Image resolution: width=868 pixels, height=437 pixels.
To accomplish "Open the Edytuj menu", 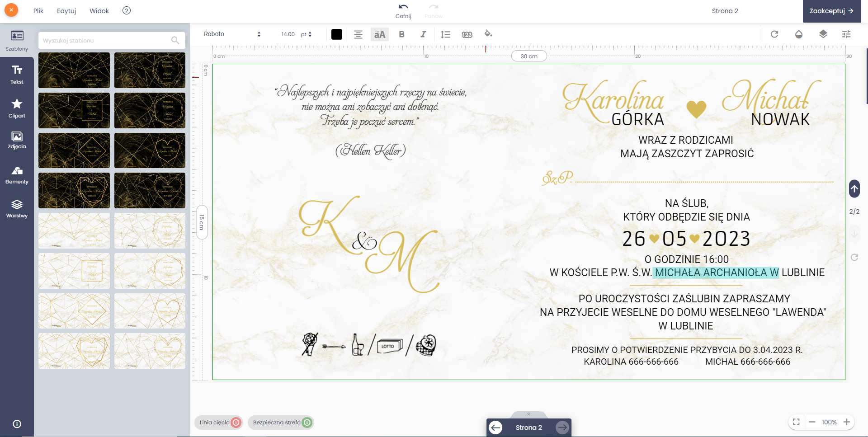I will (x=66, y=11).
